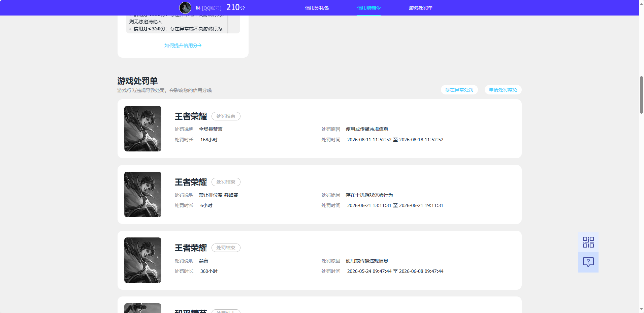The image size is (644, 313).
Task: Open the 如何提升信用分 link
Action: click(x=183, y=46)
